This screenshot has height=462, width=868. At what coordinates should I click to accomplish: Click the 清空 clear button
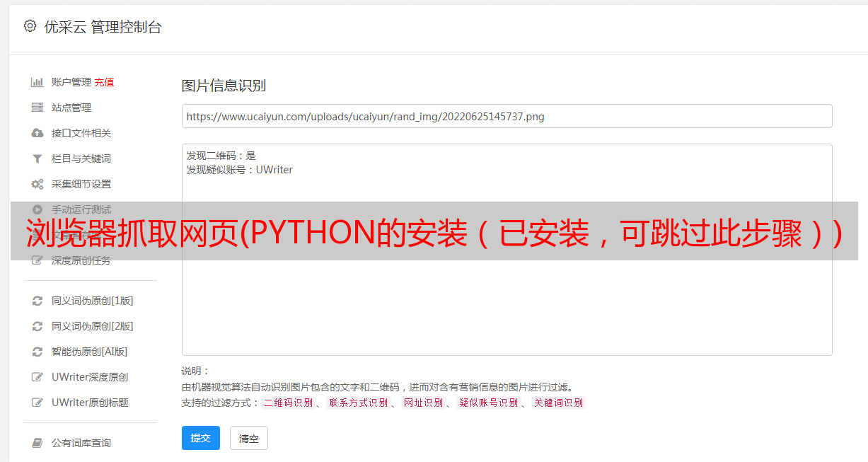click(249, 438)
